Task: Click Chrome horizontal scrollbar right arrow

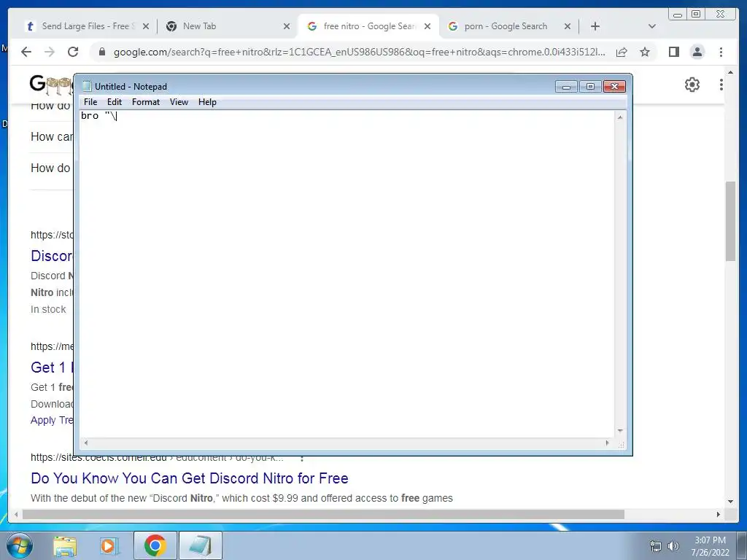Action: (x=719, y=514)
